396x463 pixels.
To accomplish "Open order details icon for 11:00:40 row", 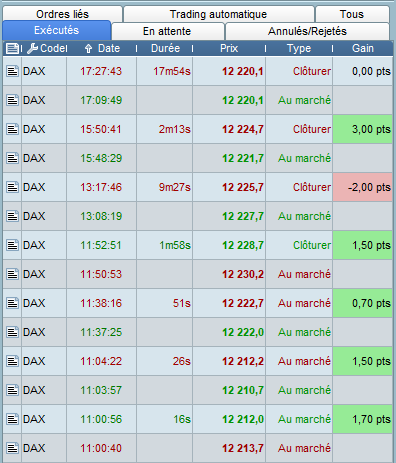I will coord(12,448).
